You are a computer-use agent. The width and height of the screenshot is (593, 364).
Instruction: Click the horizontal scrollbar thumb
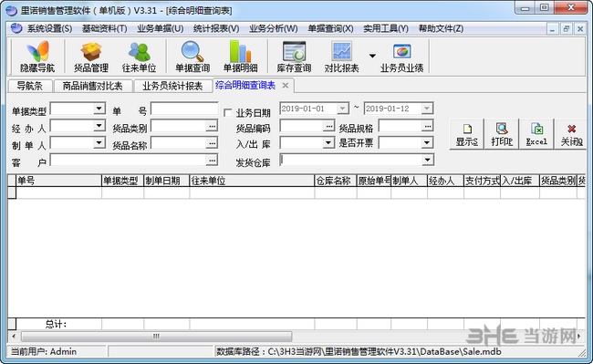point(157,336)
